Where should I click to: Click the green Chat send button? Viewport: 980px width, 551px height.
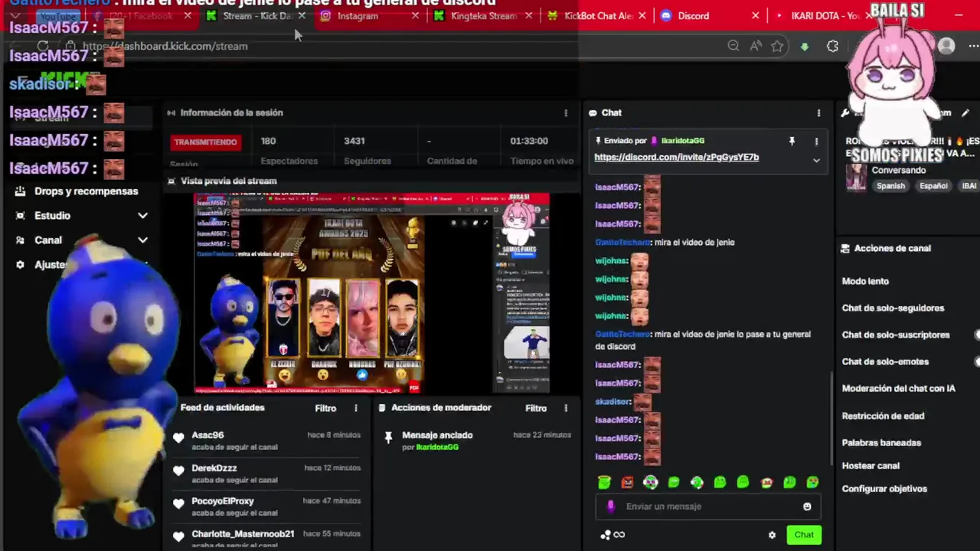[804, 535]
